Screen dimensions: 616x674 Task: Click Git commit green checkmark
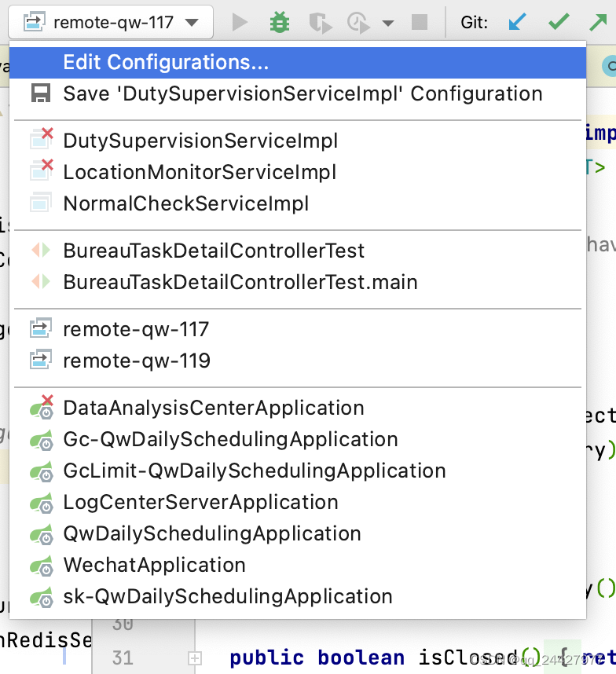(559, 22)
